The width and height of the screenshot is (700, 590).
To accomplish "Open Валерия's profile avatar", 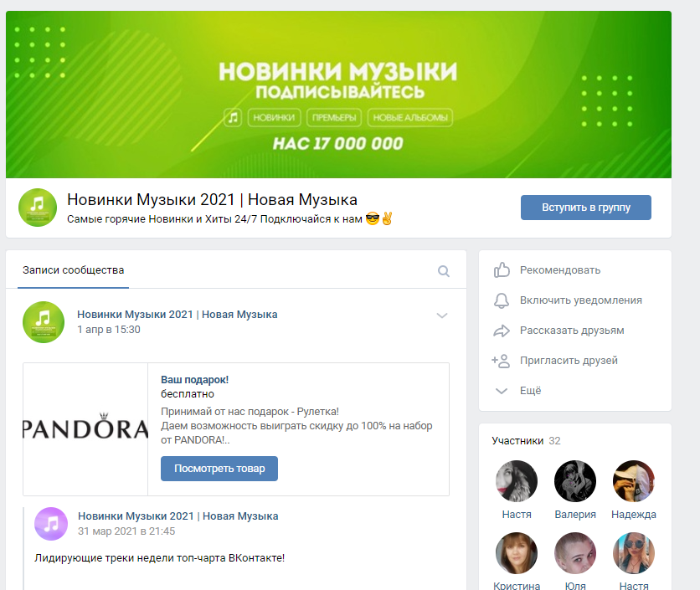I will (575, 481).
